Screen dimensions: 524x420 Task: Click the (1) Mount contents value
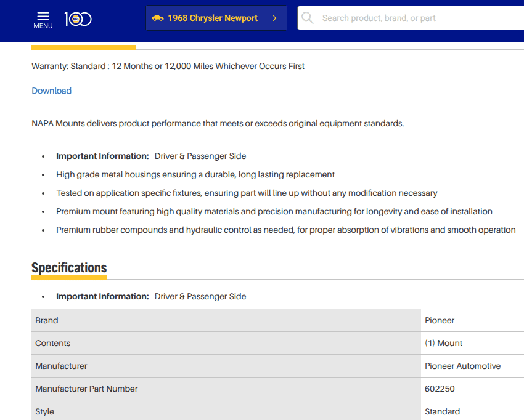click(x=443, y=343)
